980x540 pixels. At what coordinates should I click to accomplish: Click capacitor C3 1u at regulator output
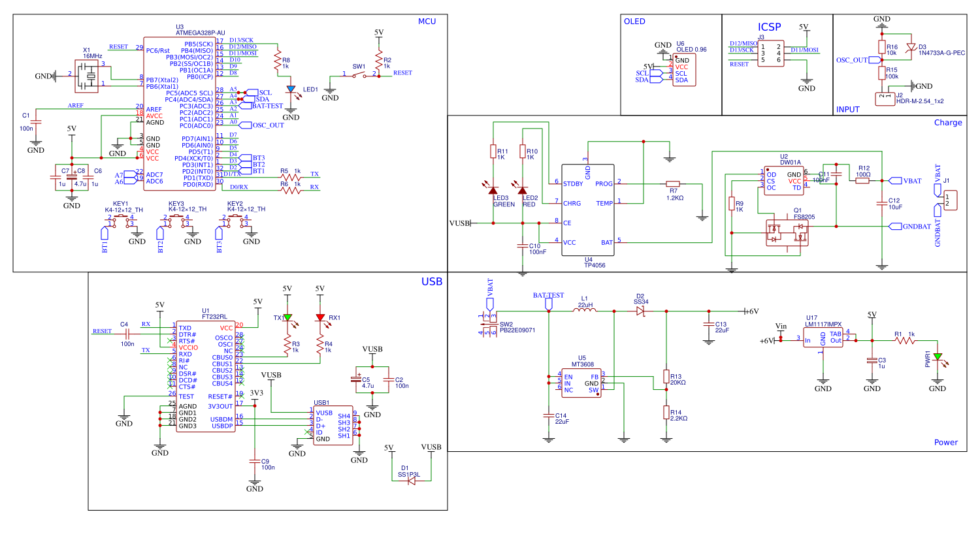click(x=872, y=360)
